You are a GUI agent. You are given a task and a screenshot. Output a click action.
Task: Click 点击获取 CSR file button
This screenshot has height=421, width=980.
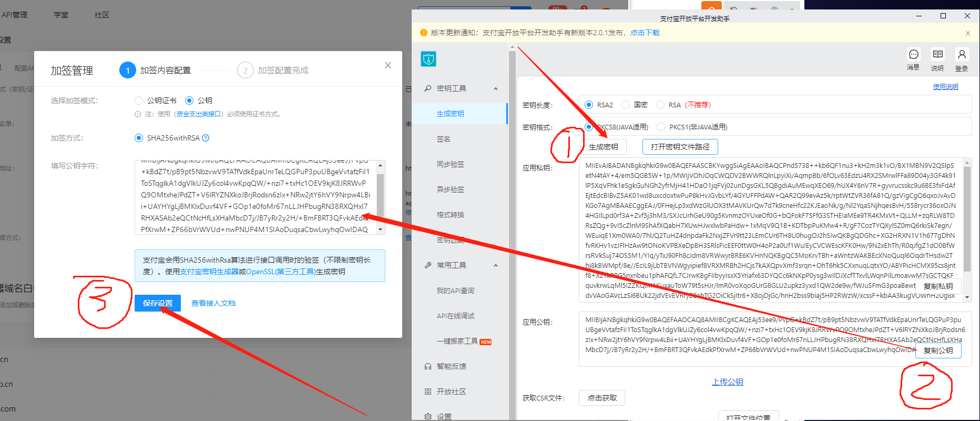[x=602, y=398]
